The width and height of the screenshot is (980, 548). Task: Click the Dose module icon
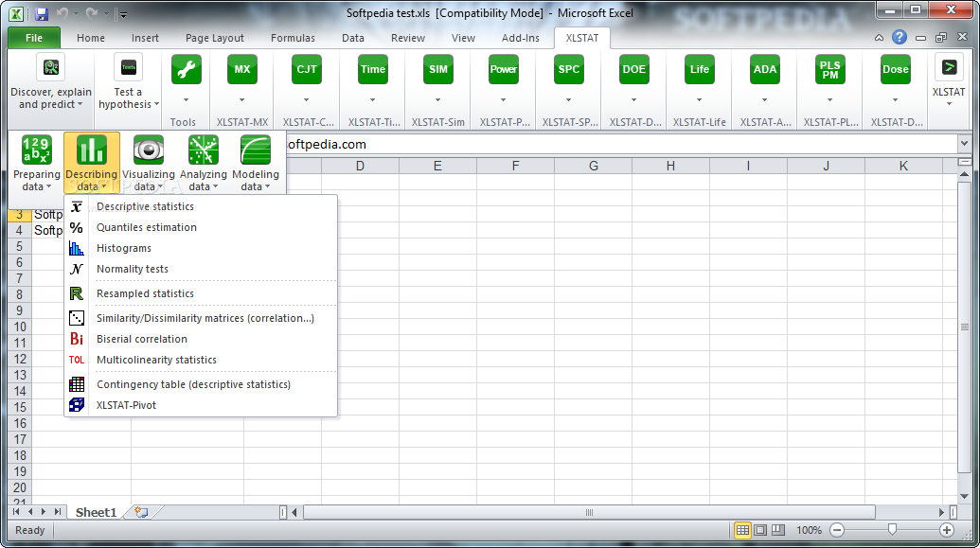click(895, 69)
